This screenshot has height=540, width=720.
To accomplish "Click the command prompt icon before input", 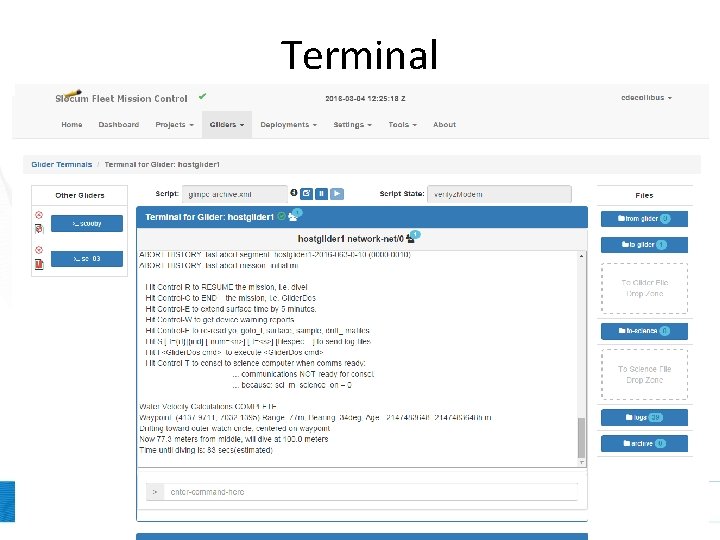I will (155, 492).
